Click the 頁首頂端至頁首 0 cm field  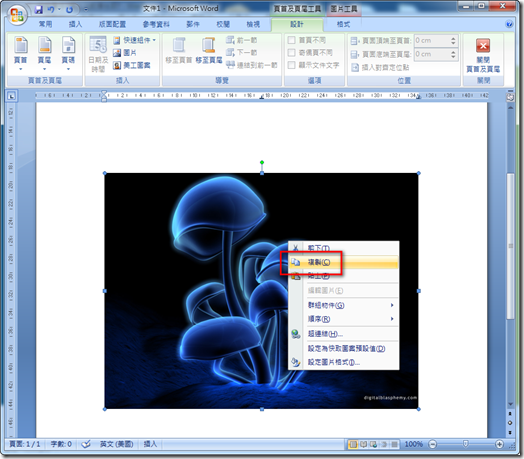point(432,40)
